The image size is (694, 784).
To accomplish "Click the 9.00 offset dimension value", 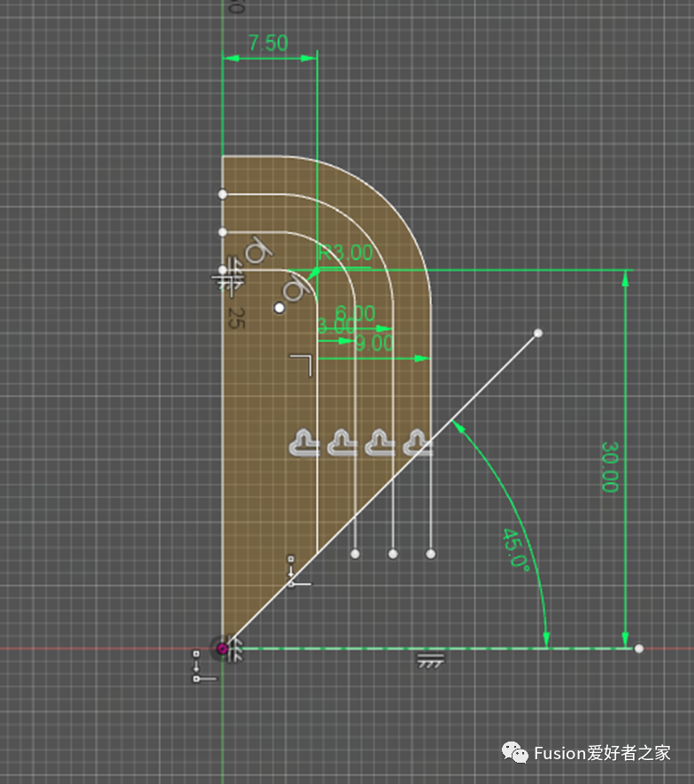I will pos(374,343).
